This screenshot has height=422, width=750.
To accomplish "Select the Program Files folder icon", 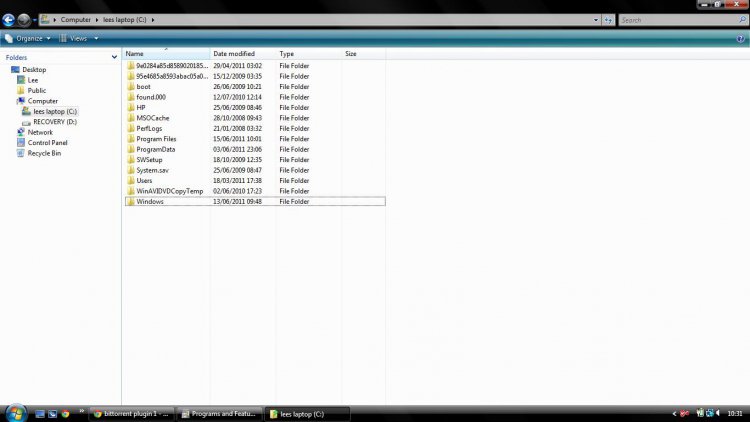I will [131, 139].
